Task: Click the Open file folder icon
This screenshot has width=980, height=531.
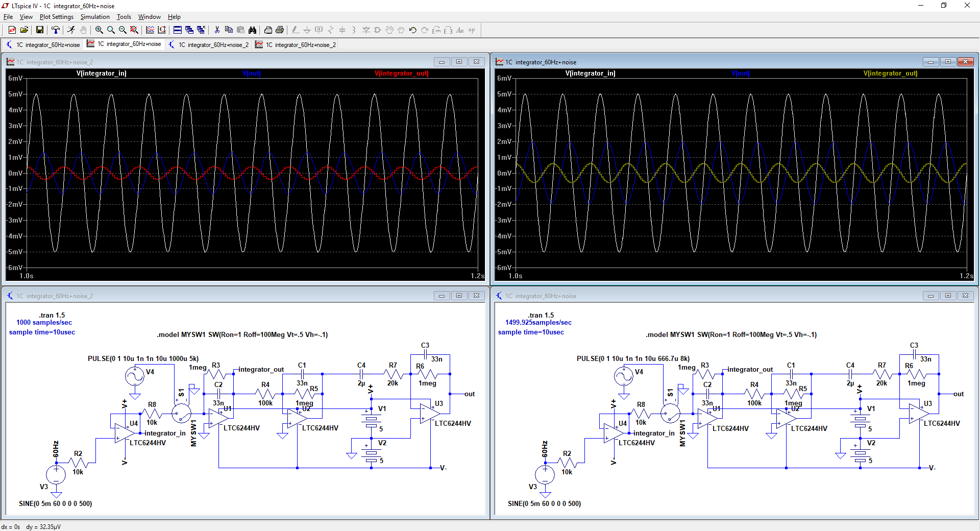Action: pos(24,30)
